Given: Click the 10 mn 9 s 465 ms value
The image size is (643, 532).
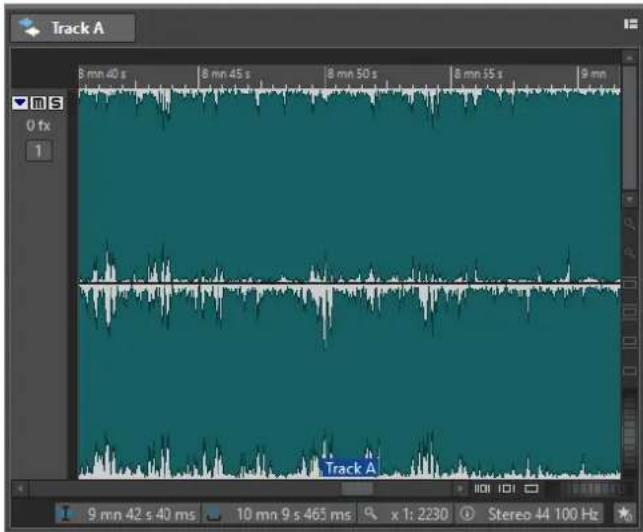Looking at the screenshot, I should [294, 514].
